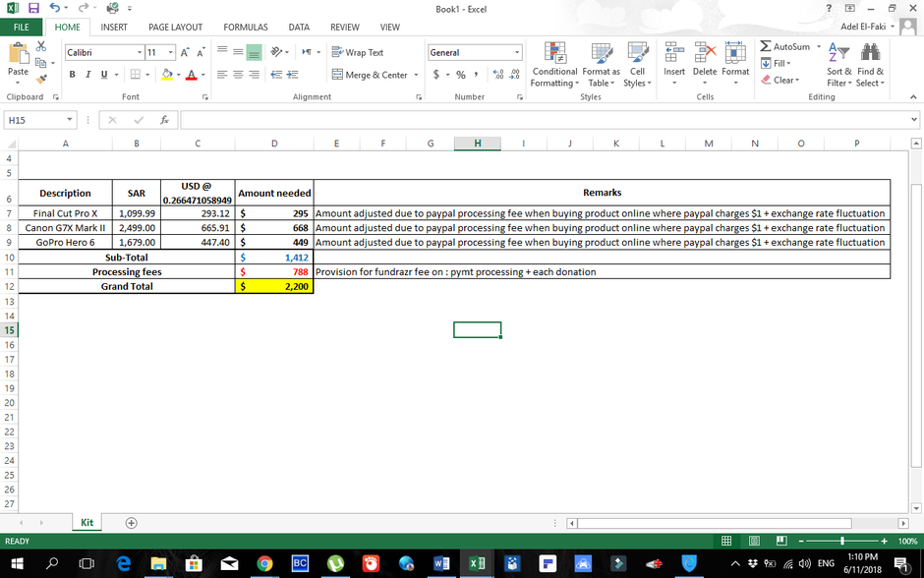
Task: Click the AutoSum button
Action: [x=785, y=46]
